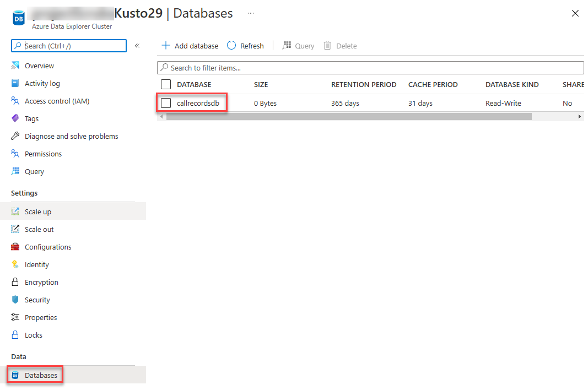Click the purple Tags icon
This screenshot has height=390, width=588.
15,118
